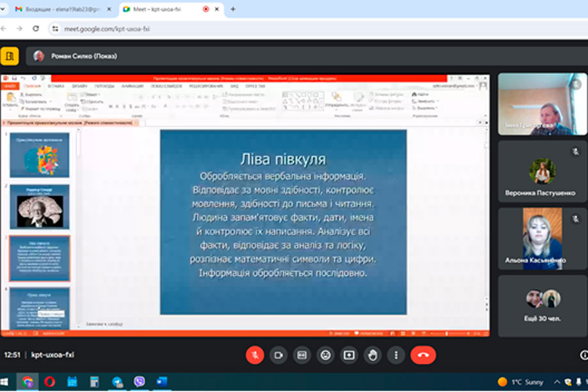Select Альона Касьяненко's video tile
The height and width of the screenshot is (392, 588).
542,238
